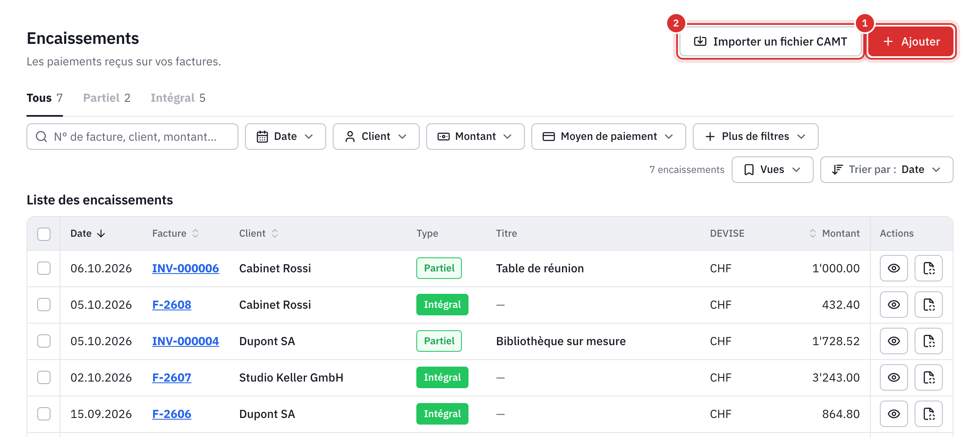Open the Client filter dropdown
980x437 pixels.
coord(376,137)
